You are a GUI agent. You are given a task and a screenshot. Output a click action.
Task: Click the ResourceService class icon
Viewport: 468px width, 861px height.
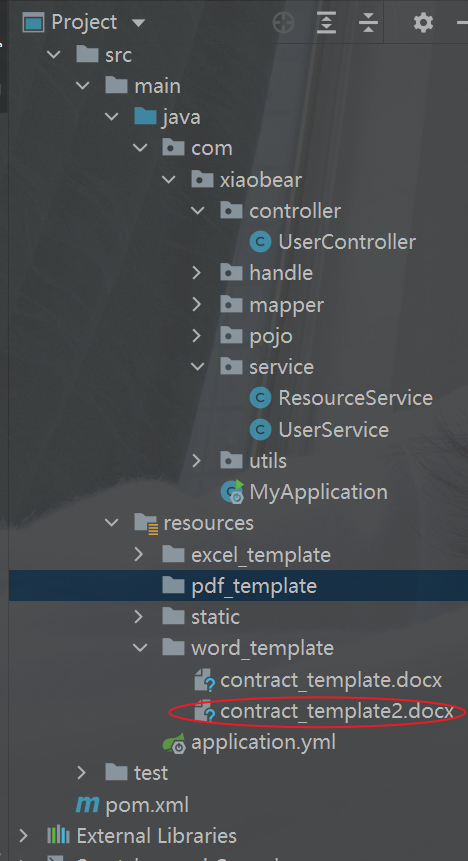[x=260, y=398]
